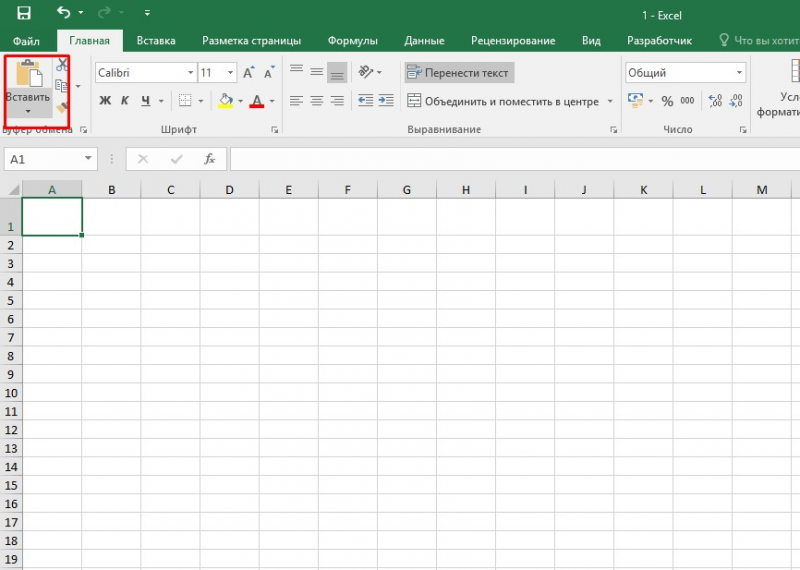The width and height of the screenshot is (800, 570).
Task: Apply the yellow fill color swatch
Action: point(225,101)
